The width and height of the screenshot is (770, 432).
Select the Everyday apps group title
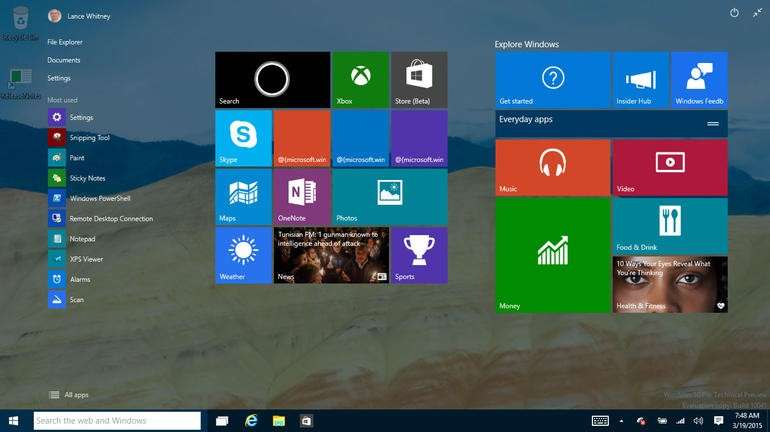point(525,119)
